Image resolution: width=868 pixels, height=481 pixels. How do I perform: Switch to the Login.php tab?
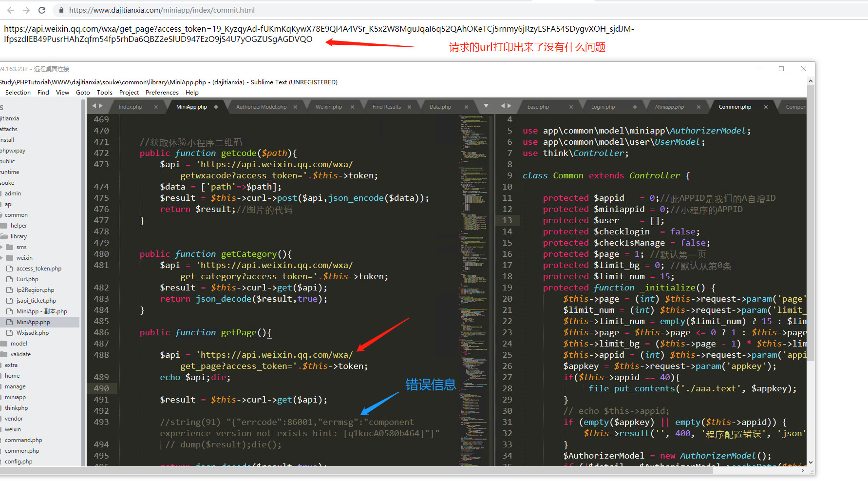click(603, 107)
